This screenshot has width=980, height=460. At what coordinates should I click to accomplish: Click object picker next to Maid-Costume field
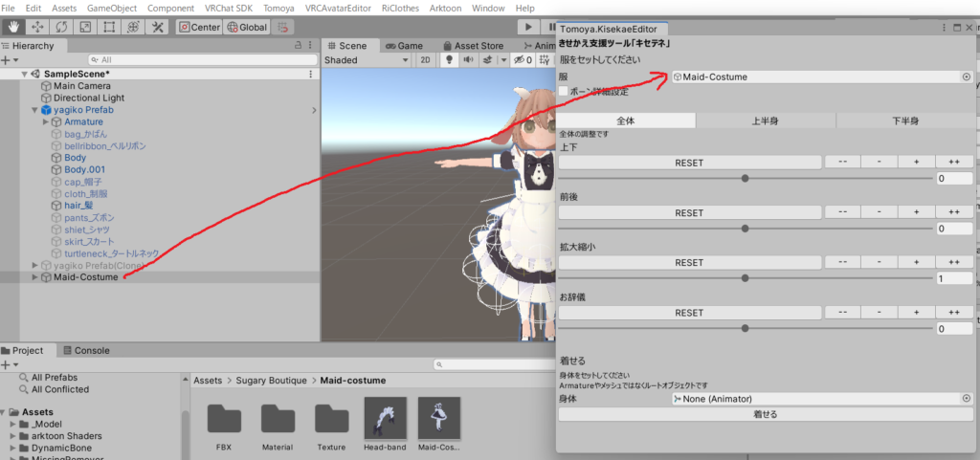[966, 77]
